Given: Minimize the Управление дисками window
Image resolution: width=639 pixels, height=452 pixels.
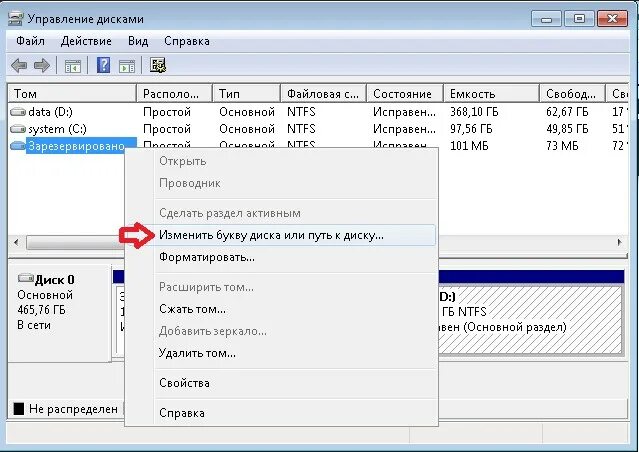Looking at the screenshot, I should point(546,19).
